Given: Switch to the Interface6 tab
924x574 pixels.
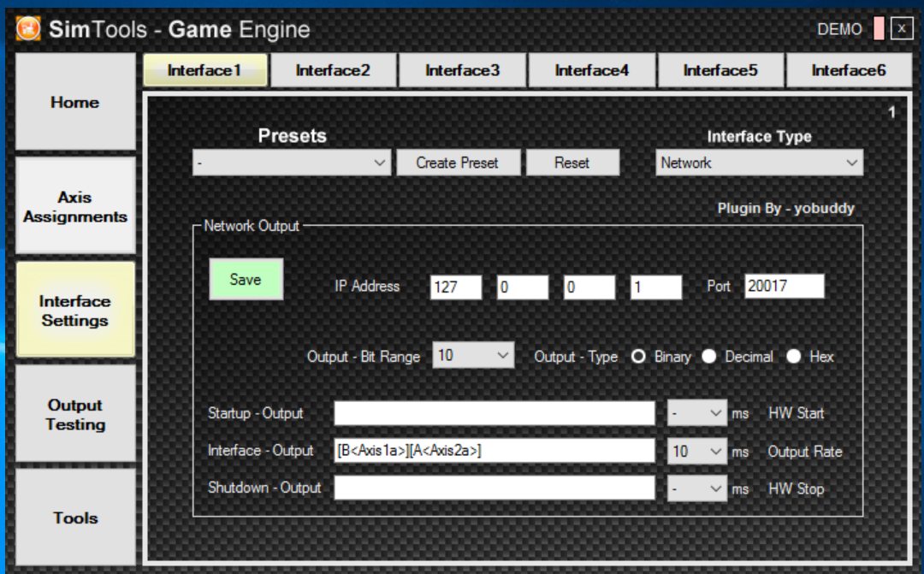Looking at the screenshot, I should pos(850,70).
